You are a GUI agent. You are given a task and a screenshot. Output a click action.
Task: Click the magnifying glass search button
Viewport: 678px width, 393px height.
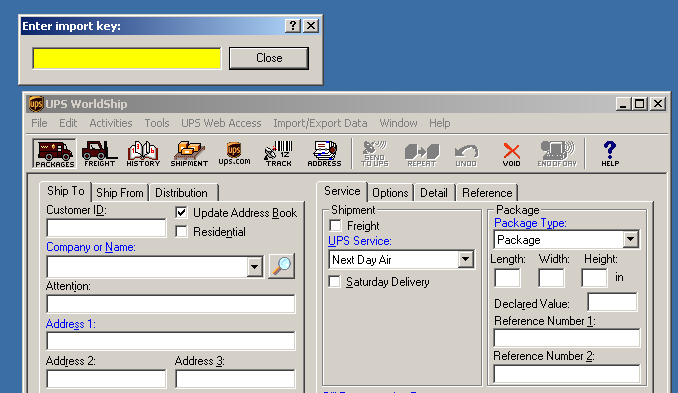coord(281,266)
